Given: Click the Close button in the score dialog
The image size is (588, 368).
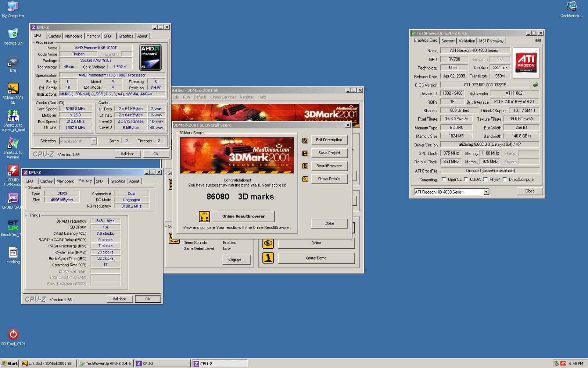Looking at the screenshot, I should [329, 223].
